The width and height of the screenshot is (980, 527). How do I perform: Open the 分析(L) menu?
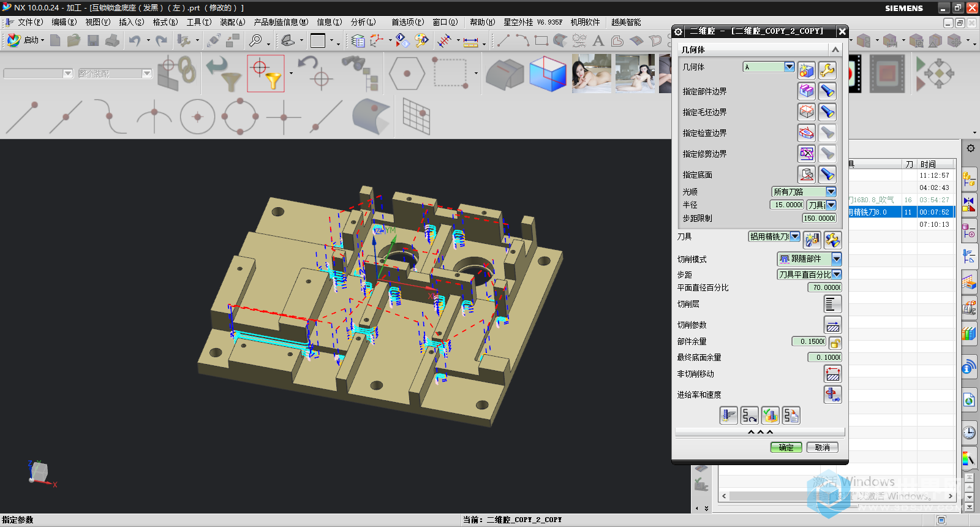coord(363,22)
